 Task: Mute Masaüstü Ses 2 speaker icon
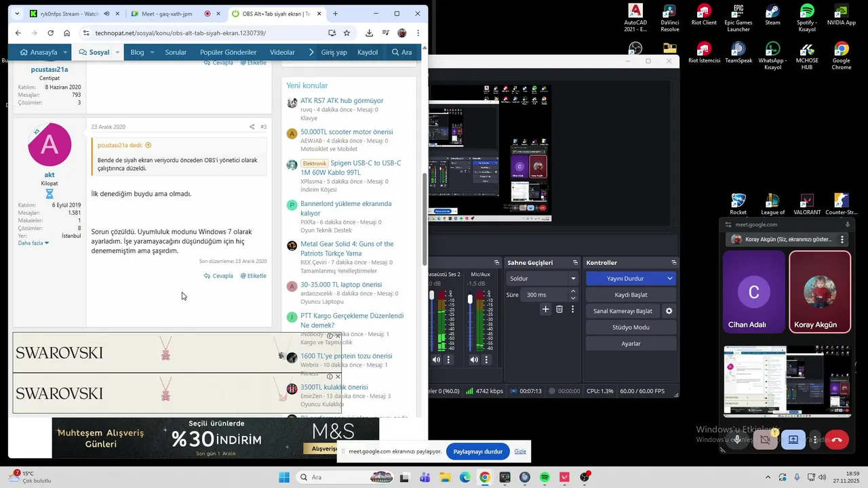pyautogui.click(x=436, y=360)
